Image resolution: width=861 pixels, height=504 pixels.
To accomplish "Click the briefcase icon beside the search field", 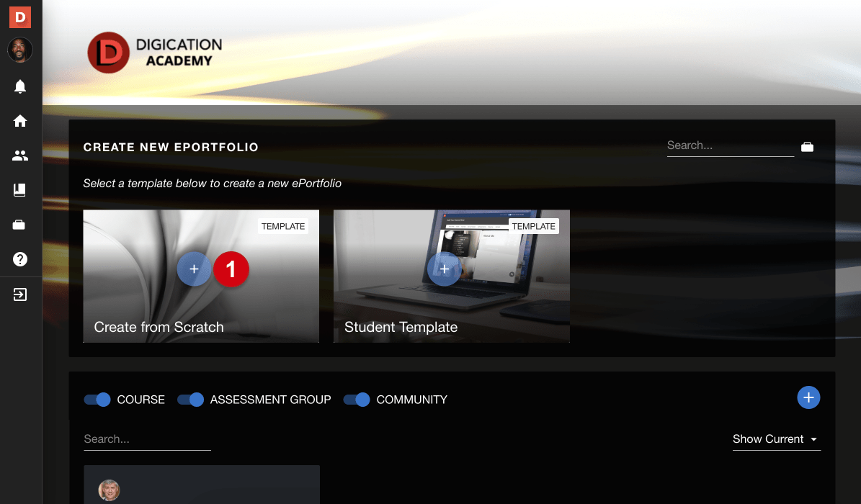I will coord(807,146).
